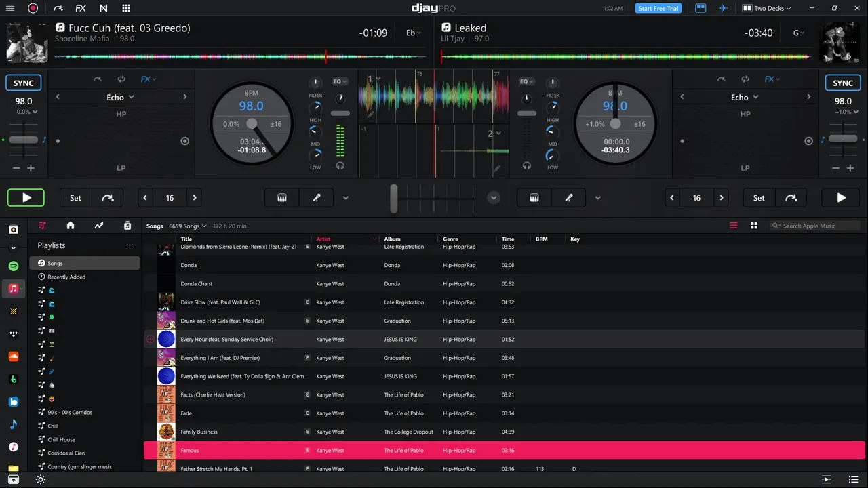Select Apple Music library source

pos(14,289)
